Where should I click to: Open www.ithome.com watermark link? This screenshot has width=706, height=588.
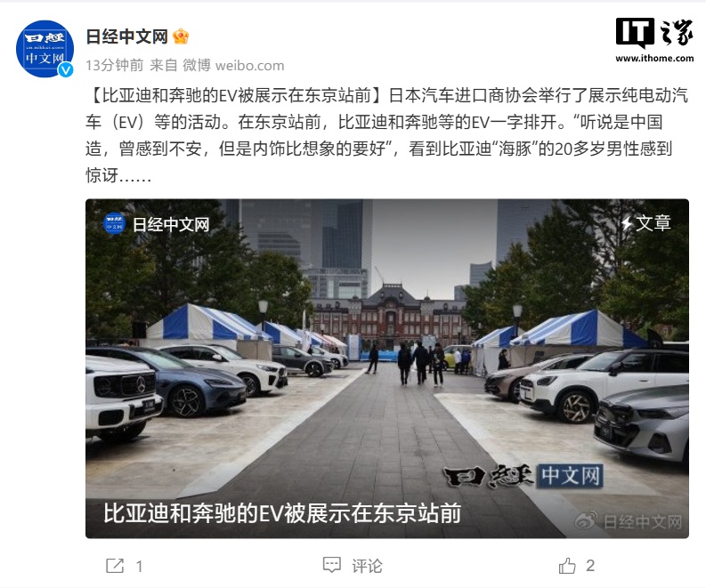click(654, 58)
